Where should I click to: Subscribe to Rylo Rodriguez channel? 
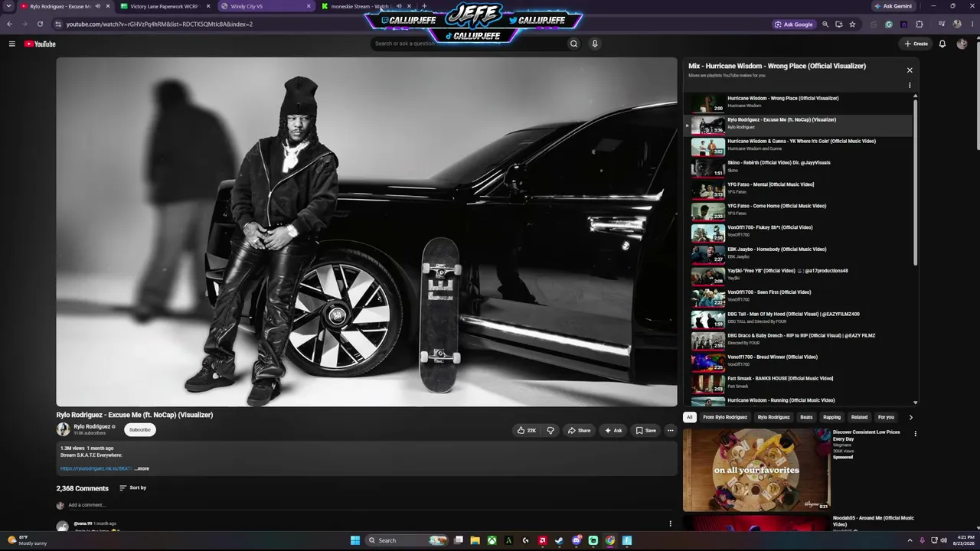pyautogui.click(x=140, y=430)
